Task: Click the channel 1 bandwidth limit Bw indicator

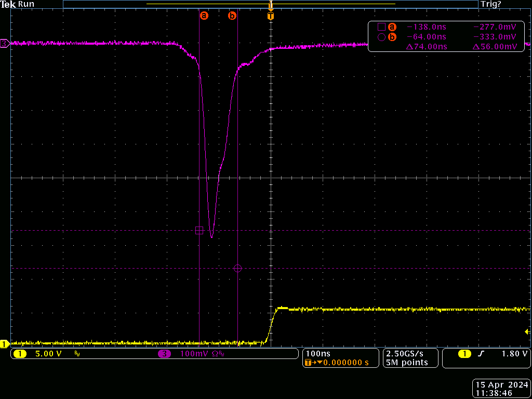Action: (77, 354)
